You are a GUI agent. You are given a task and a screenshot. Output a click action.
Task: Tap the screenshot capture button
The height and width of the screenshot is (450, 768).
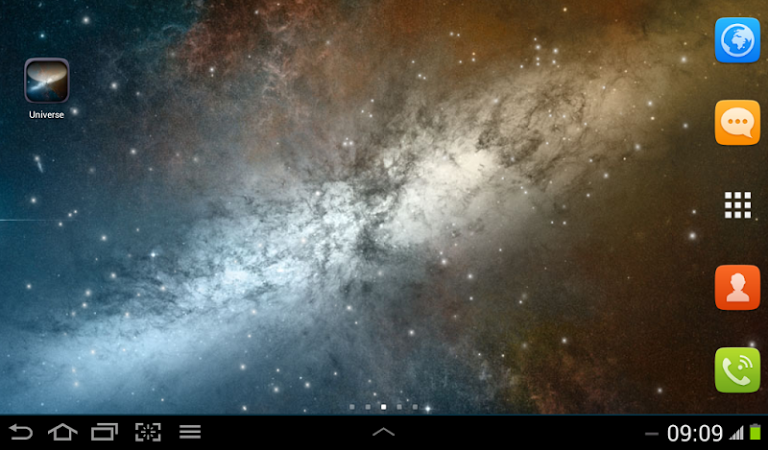pos(147,432)
